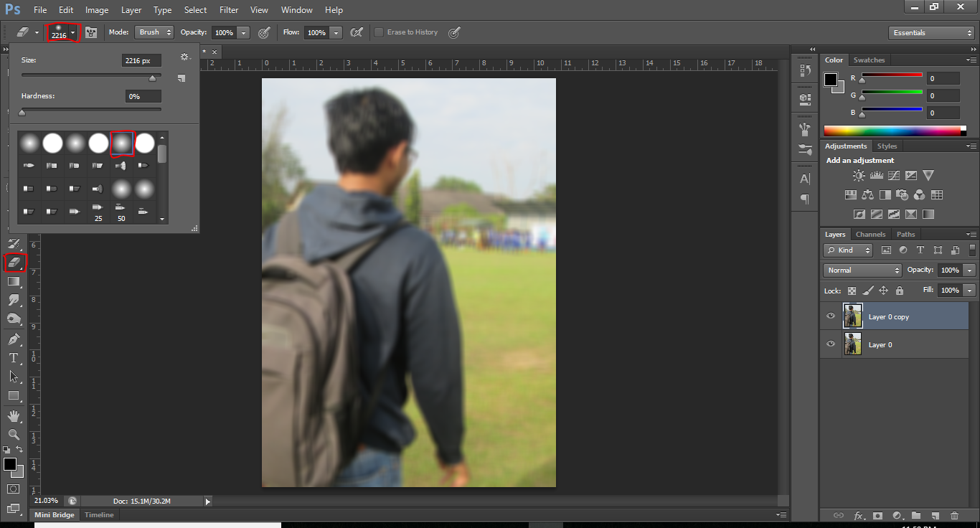This screenshot has height=528, width=980.
Task: Toggle lock layer position
Action: click(883, 291)
